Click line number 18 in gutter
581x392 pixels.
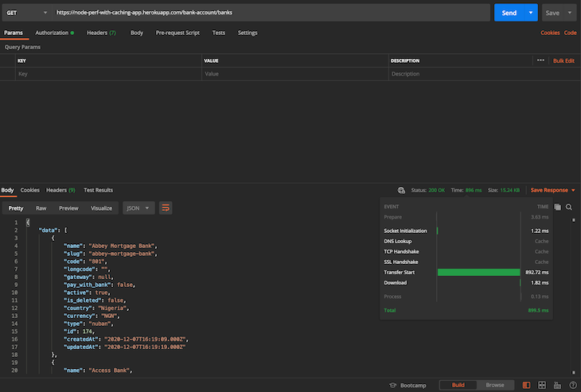point(14,355)
